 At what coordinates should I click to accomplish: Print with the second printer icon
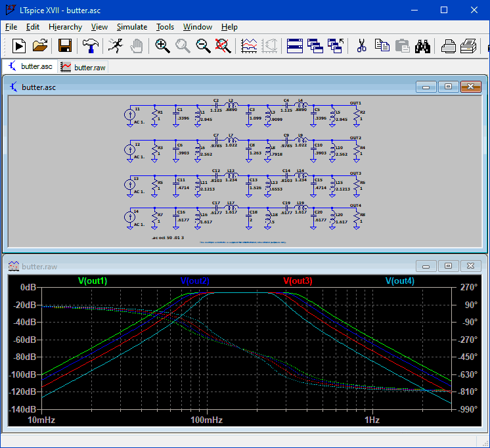468,46
